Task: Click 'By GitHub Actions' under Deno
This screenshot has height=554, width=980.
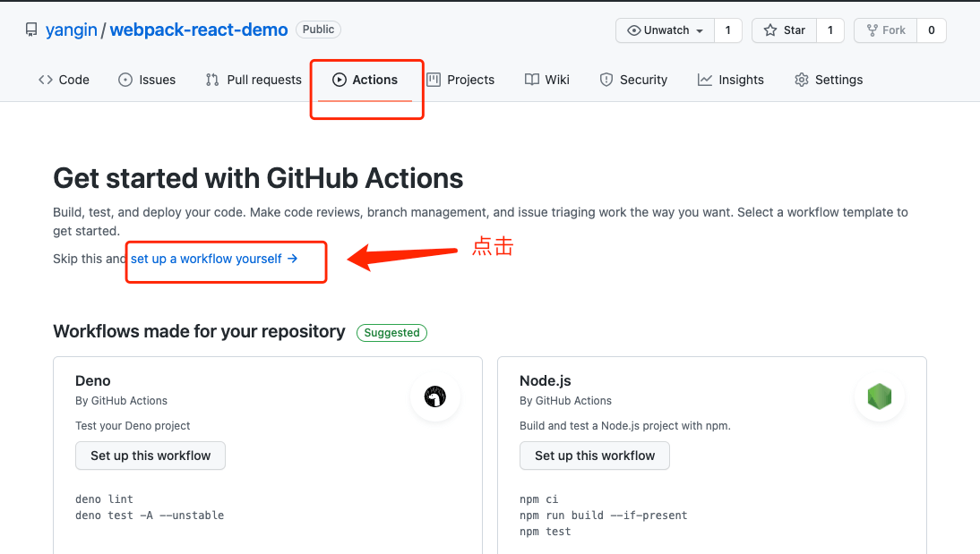Action: [x=121, y=401]
